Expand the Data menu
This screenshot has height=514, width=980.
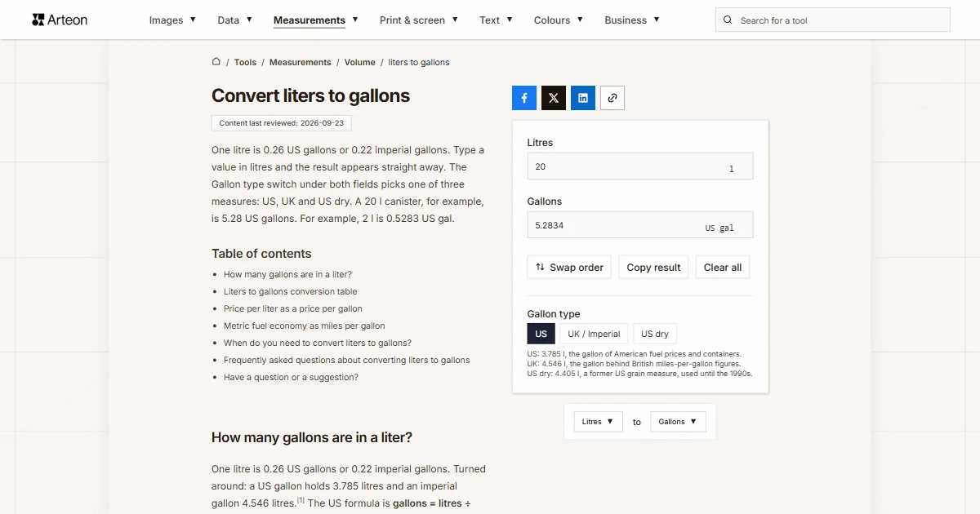[x=234, y=20]
